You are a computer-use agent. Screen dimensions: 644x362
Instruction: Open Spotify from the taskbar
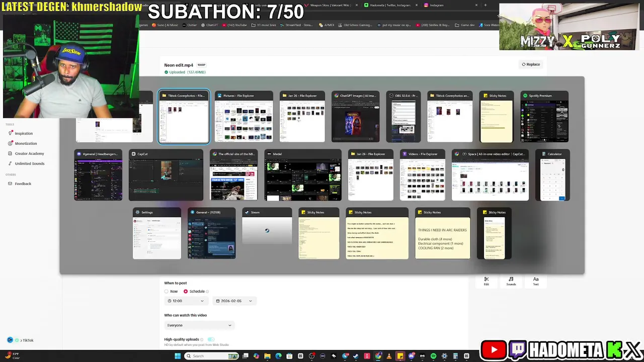tap(433, 356)
